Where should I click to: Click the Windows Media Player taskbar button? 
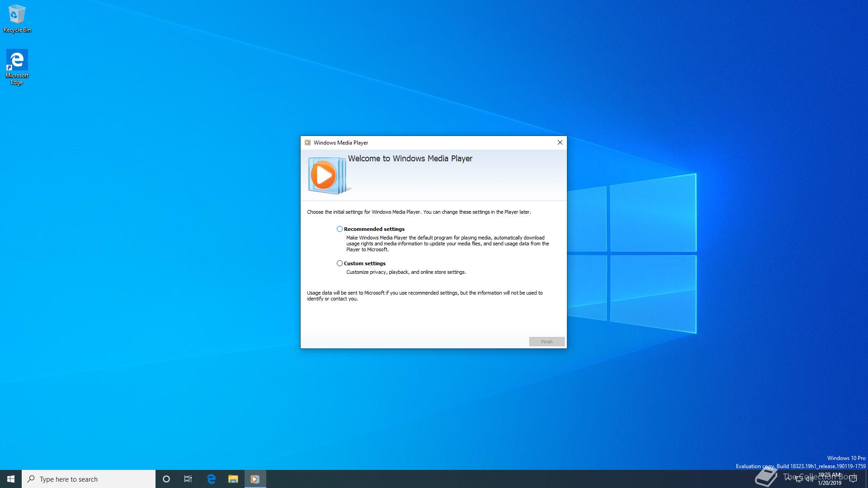(x=255, y=479)
